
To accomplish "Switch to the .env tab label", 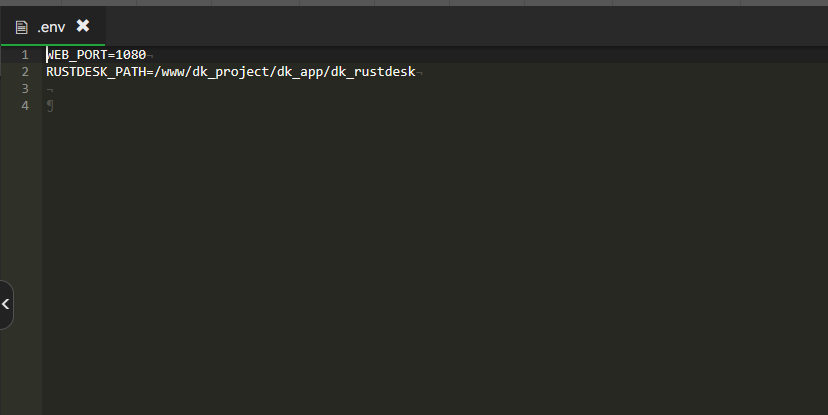I will tap(51, 27).
